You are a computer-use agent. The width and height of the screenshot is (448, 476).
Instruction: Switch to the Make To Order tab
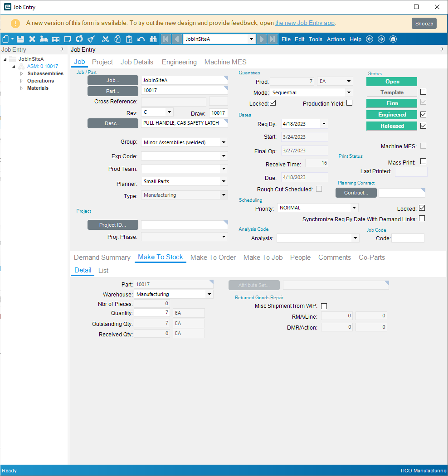coord(213,257)
